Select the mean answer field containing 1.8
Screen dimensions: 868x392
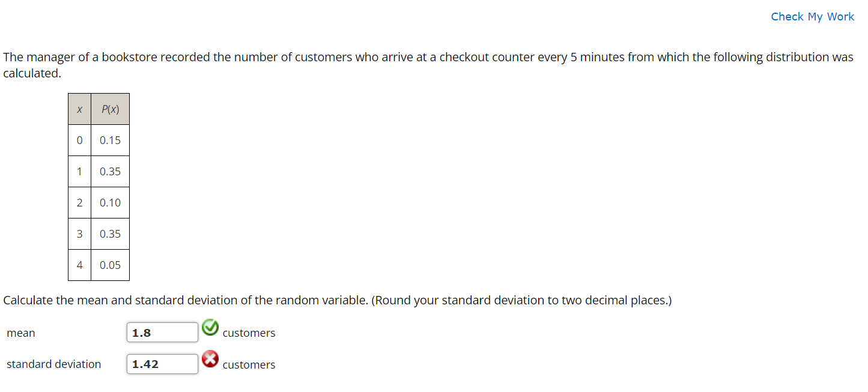[x=162, y=331]
